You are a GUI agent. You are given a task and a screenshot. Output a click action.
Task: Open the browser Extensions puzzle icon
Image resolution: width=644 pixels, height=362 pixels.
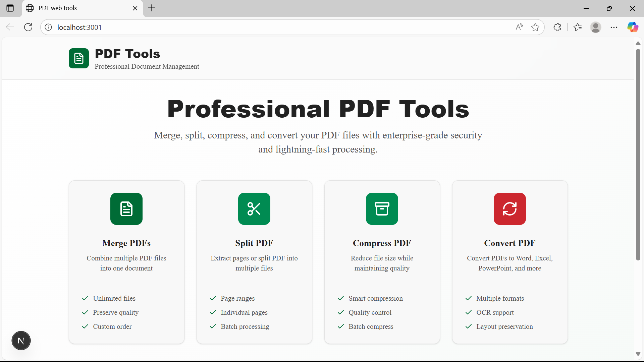(x=557, y=27)
